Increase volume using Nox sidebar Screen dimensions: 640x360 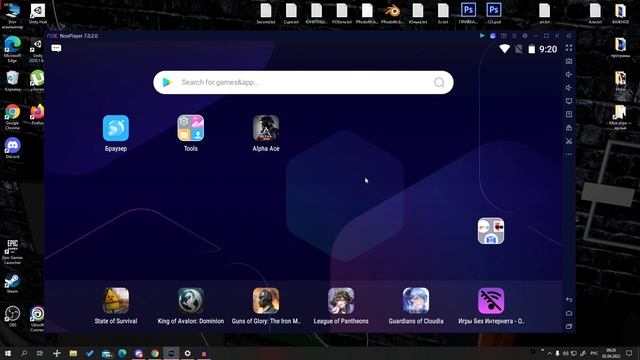(x=569, y=74)
